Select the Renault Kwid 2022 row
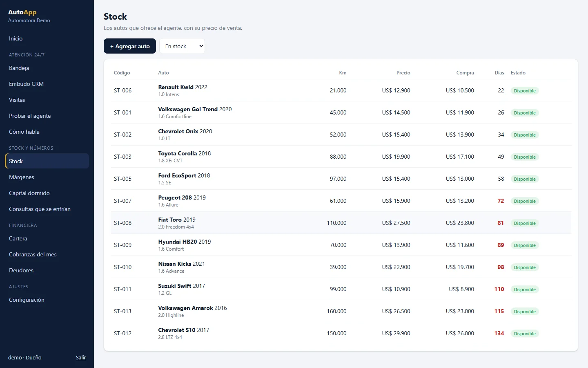Screen dimensions: 588x368 coord(341,90)
